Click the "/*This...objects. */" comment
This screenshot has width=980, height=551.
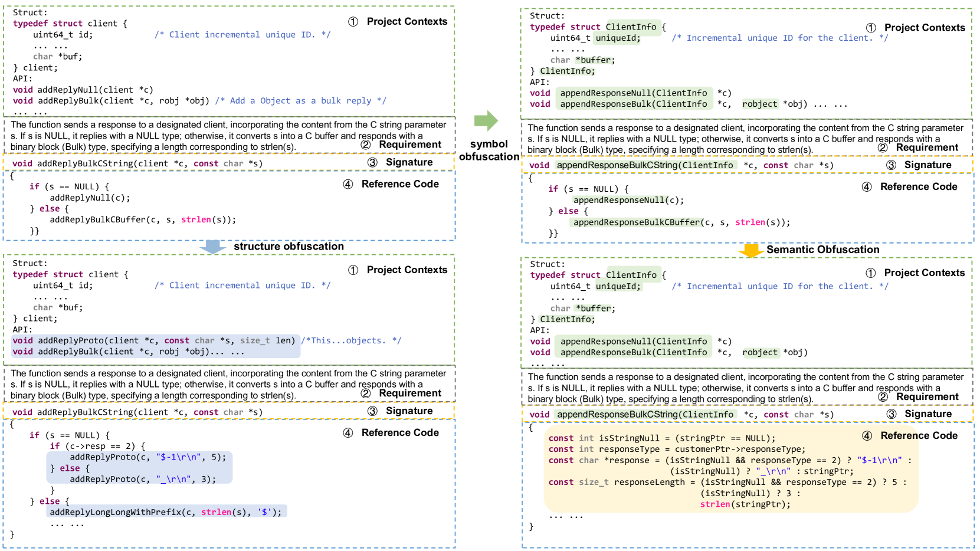tap(351, 340)
